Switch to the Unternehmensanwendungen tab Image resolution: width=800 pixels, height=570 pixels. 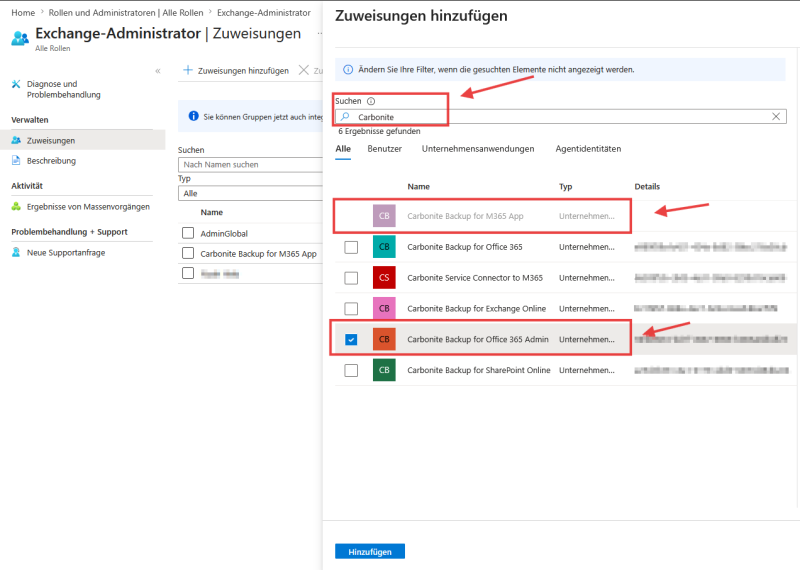pyautogui.click(x=478, y=149)
